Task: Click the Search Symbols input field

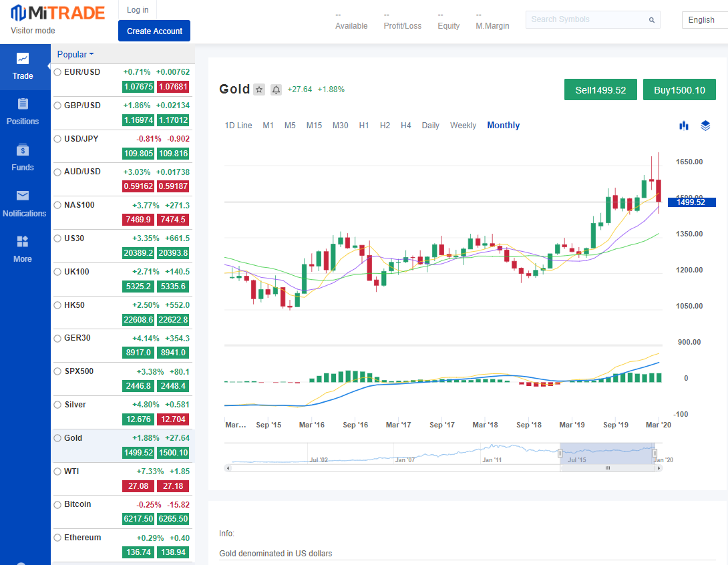Action: (588, 19)
